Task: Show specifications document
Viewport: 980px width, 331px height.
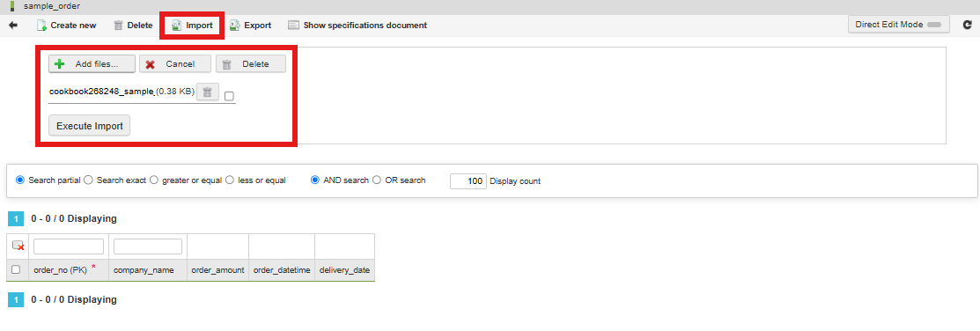Action: [x=357, y=26]
